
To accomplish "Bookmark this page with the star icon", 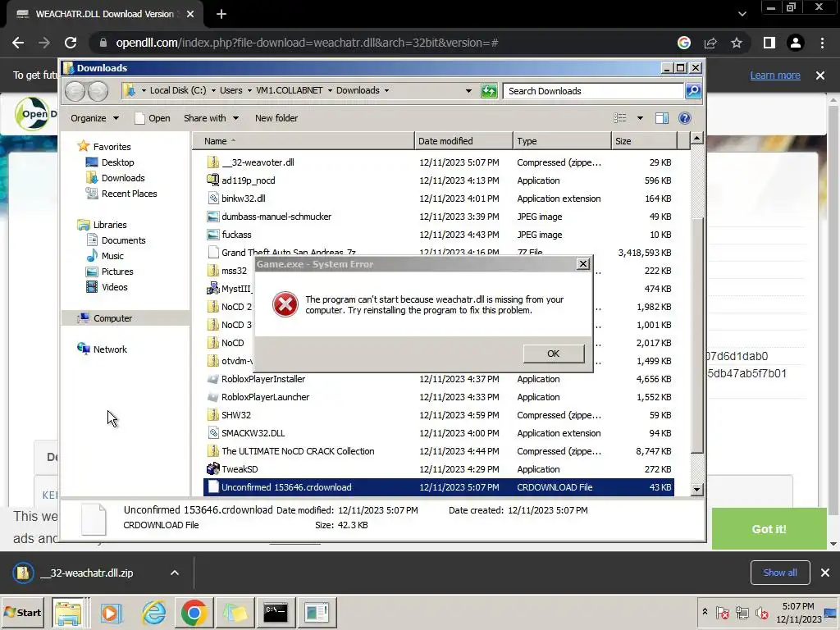I will click(x=737, y=43).
